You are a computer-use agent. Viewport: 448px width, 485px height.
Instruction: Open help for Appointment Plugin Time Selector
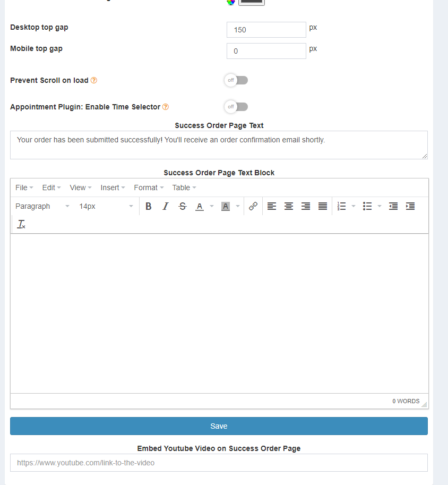pyautogui.click(x=166, y=107)
